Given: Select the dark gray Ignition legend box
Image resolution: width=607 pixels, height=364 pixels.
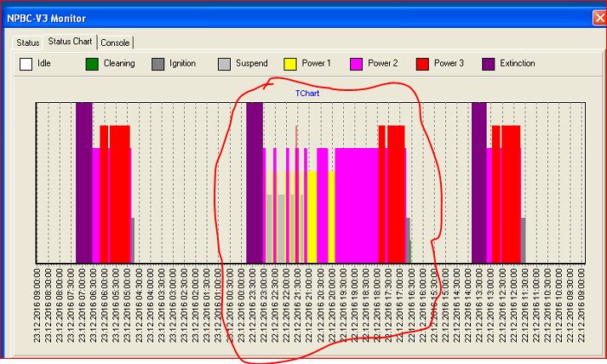Looking at the screenshot, I should coord(157,64).
